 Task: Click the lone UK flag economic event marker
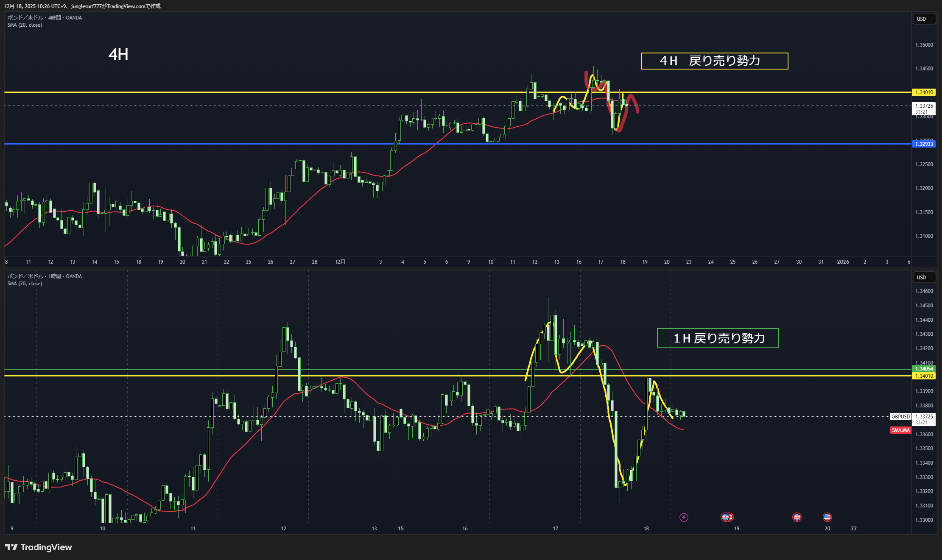797,517
